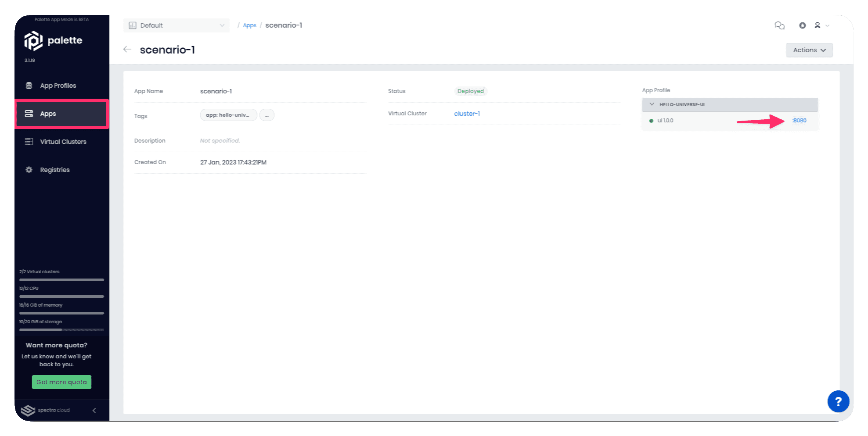868x436 pixels.
Task: Click the memory quota usage bar
Action: 61,313
